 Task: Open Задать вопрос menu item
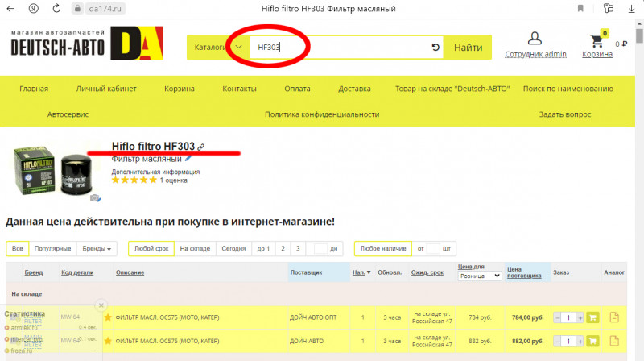click(x=565, y=114)
